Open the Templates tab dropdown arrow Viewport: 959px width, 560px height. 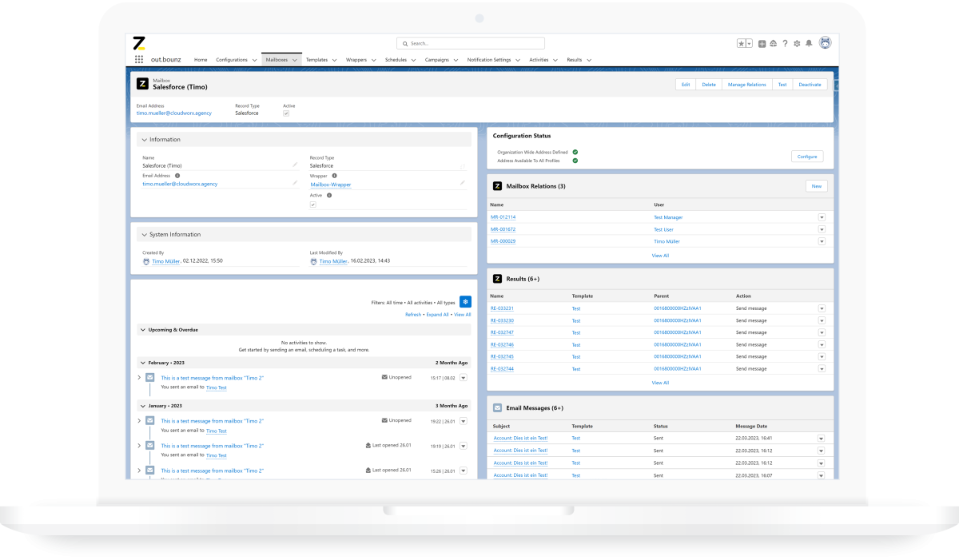coord(333,60)
